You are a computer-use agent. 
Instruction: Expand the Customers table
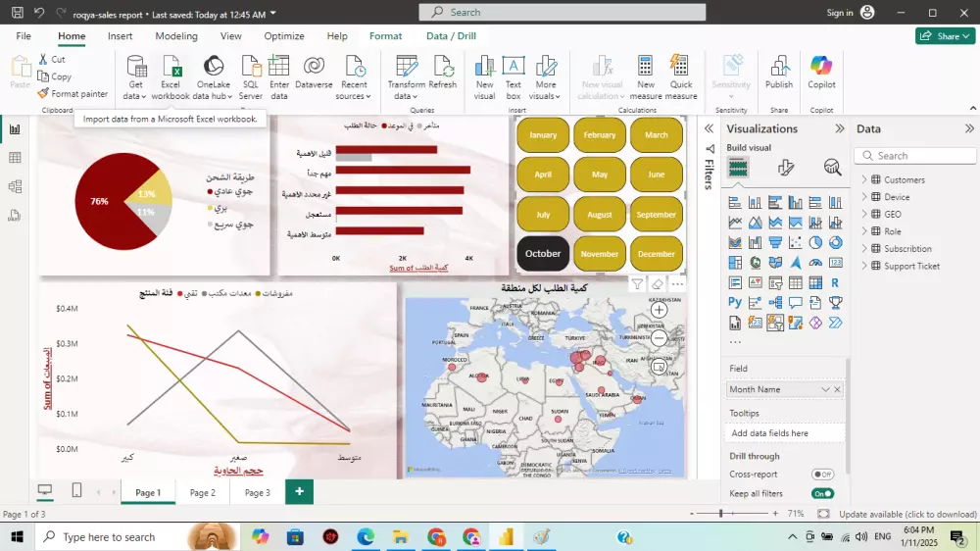(864, 179)
